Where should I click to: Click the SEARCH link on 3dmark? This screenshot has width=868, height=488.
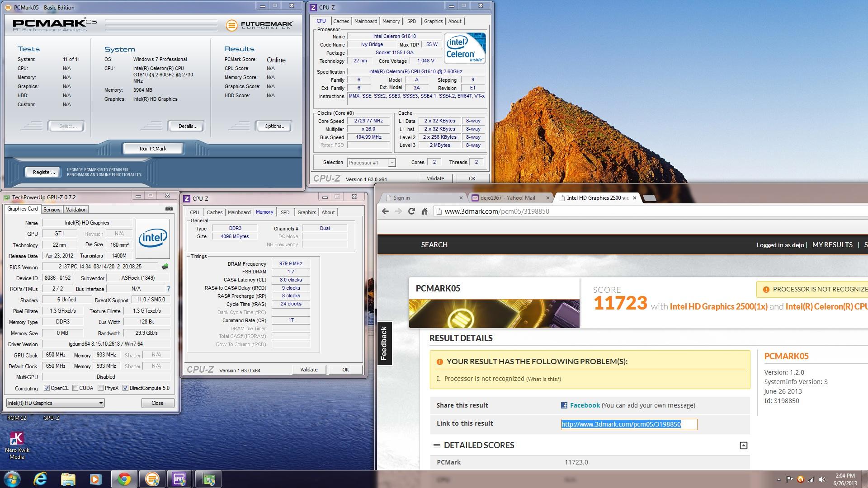coord(434,244)
